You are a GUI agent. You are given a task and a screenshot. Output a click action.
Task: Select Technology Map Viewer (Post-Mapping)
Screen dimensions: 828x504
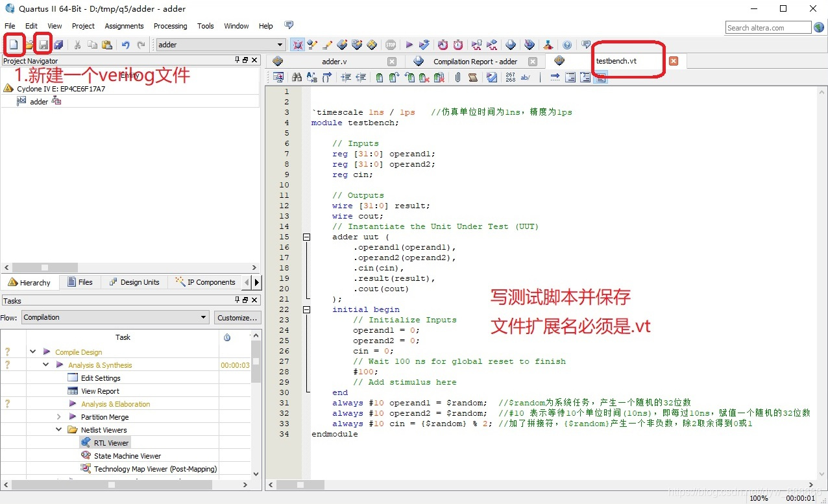click(x=155, y=469)
